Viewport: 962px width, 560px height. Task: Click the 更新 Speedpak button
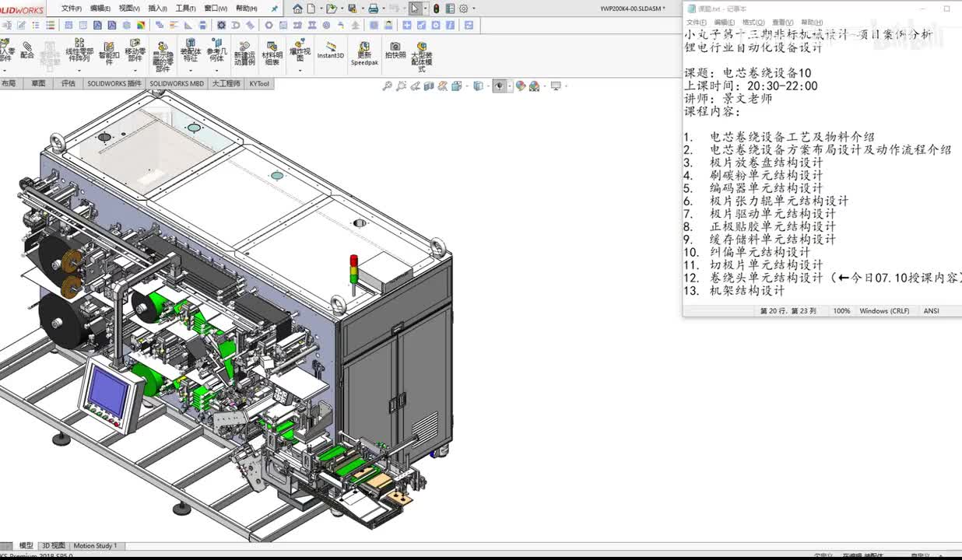click(364, 53)
